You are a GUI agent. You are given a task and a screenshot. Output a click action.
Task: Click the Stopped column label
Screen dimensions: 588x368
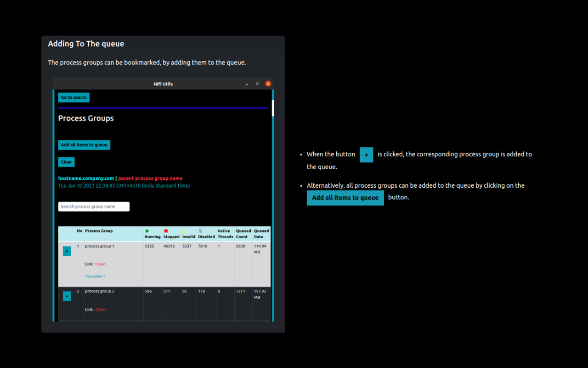[x=171, y=237]
